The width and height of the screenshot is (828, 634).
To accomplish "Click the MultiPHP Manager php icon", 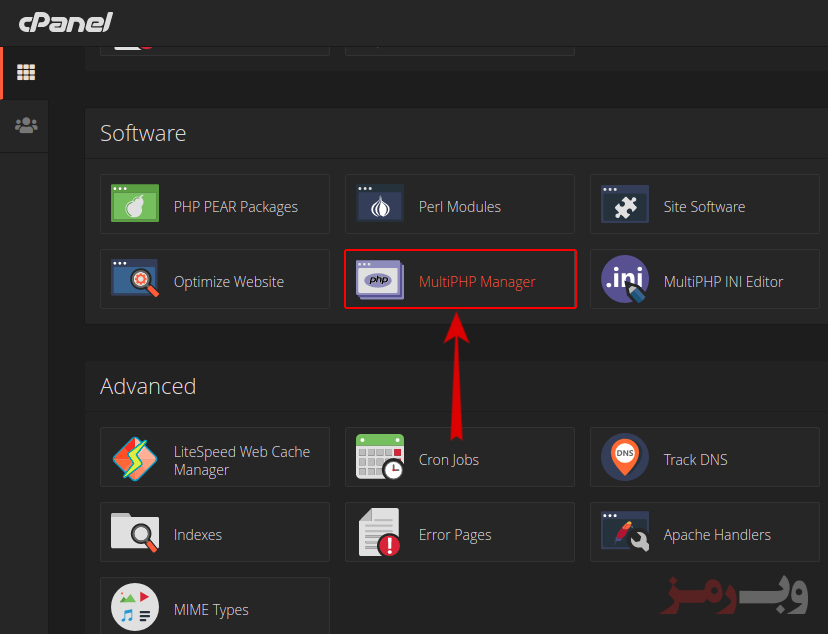I will click(x=380, y=279).
